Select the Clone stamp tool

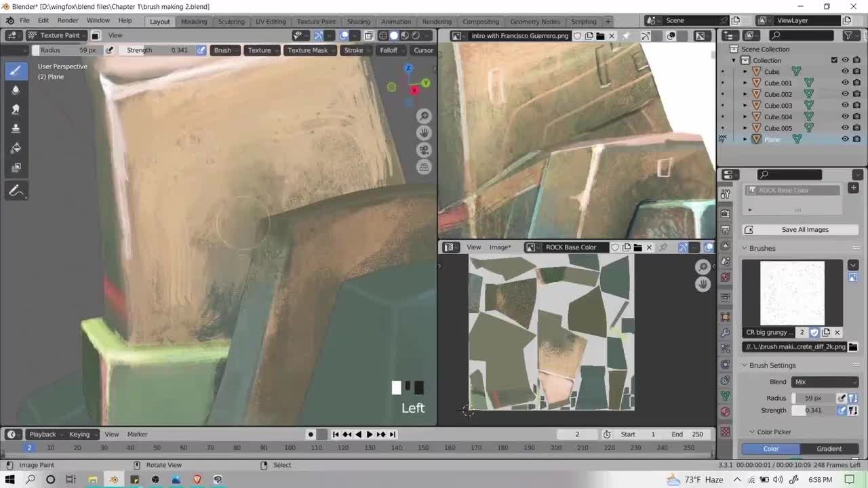point(16,128)
